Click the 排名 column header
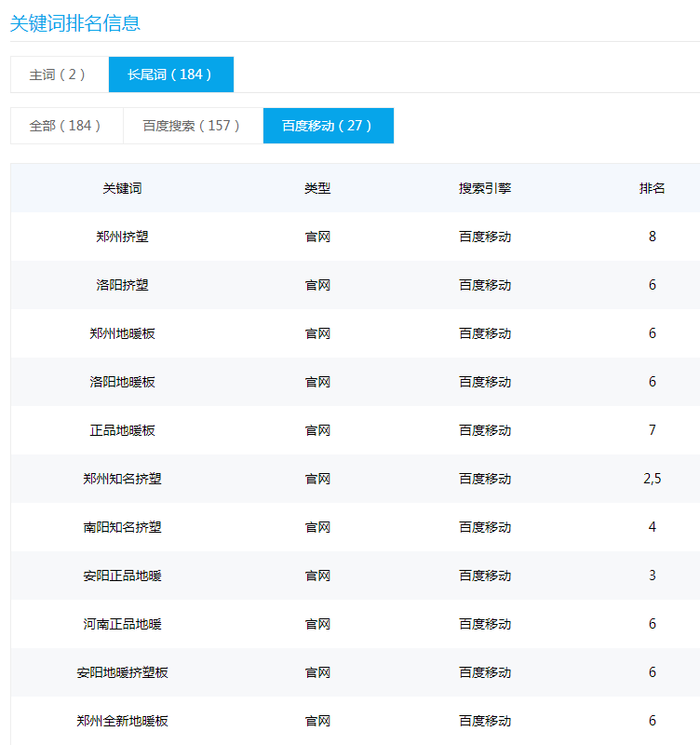The height and width of the screenshot is (745, 700). (652, 189)
